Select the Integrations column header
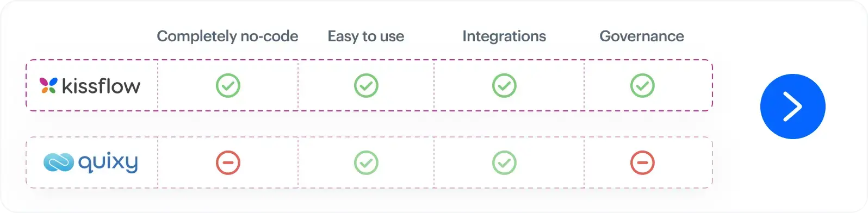 point(504,36)
